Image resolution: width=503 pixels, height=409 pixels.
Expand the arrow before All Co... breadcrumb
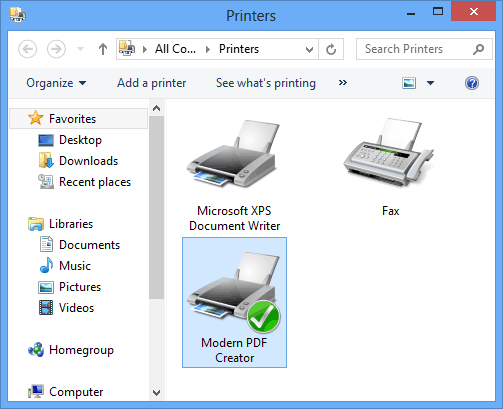coord(145,50)
